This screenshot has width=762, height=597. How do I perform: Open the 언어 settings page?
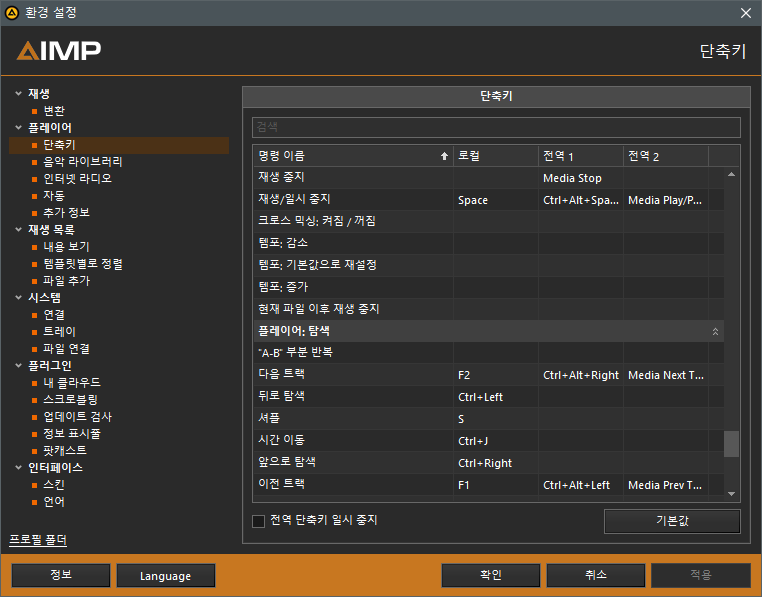[x=54, y=502]
